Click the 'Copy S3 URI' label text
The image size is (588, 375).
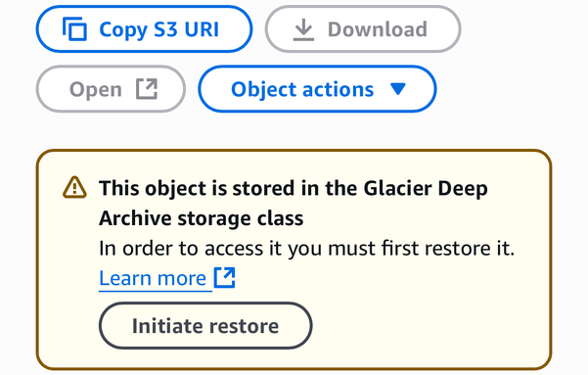[x=159, y=29]
